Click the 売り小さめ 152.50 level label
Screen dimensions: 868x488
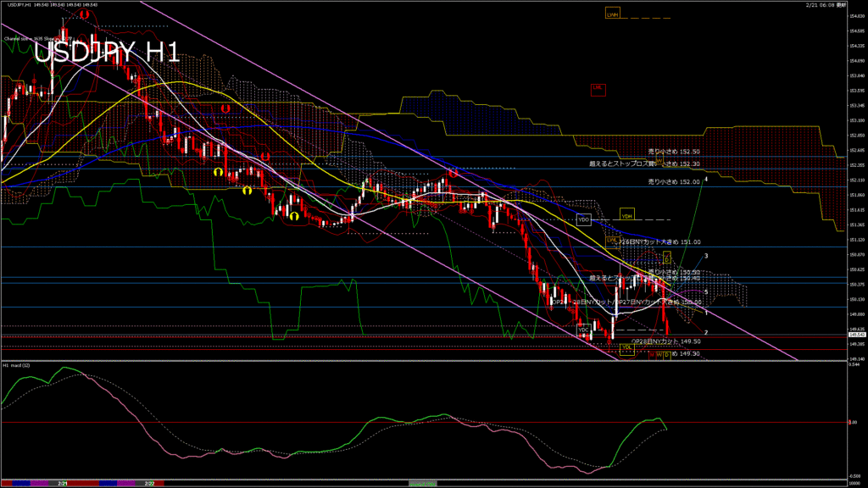[x=674, y=150]
